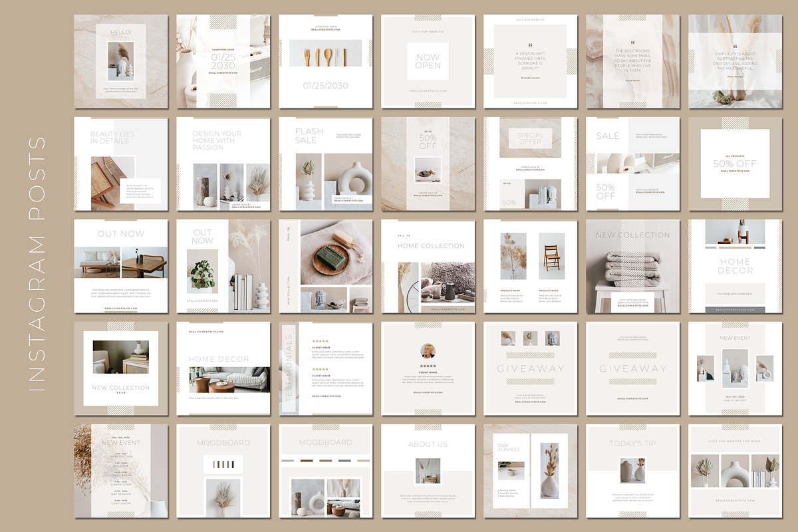Screen dimensions: 798x532
Task: Open the "The best rooms" quote template
Action: pos(633,61)
